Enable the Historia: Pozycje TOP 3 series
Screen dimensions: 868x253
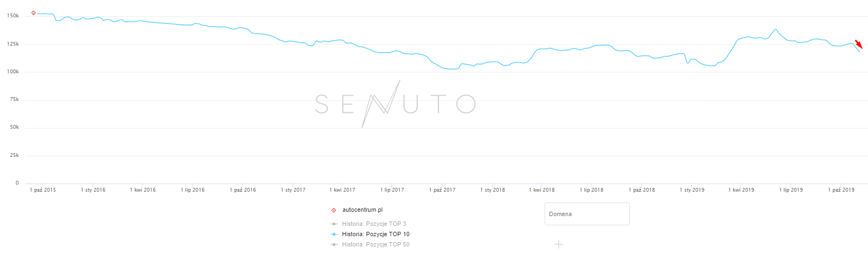(374, 224)
